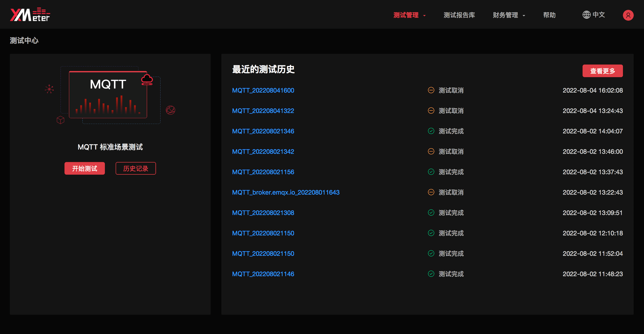Click the MQTT chart illustration thumbnail

[108, 95]
